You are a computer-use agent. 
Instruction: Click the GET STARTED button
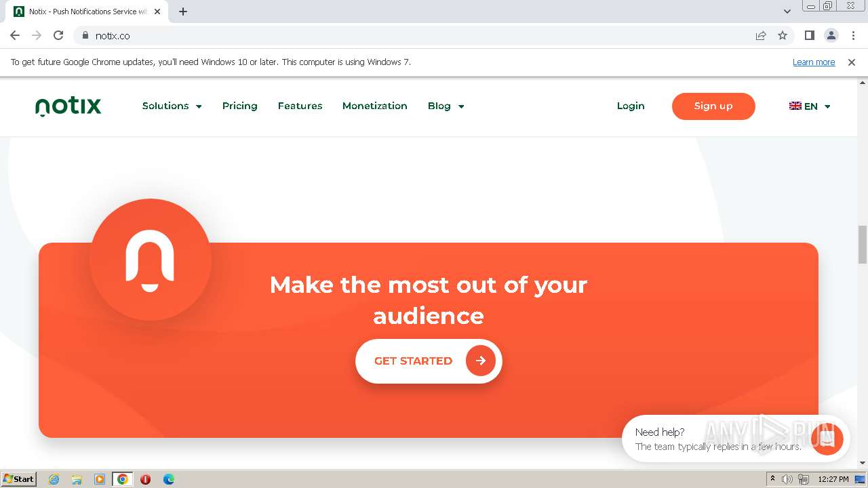pyautogui.click(x=429, y=361)
